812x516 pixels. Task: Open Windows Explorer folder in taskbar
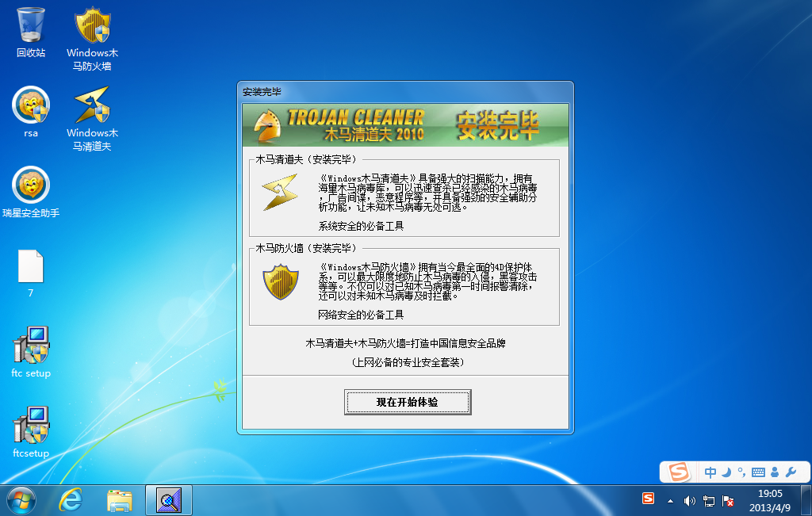click(x=120, y=500)
